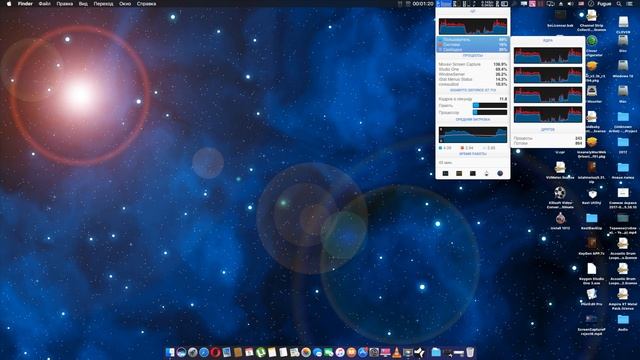The image size is (640, 360).
Task: Open Finder from the Dock
Action: click(170, 352)
